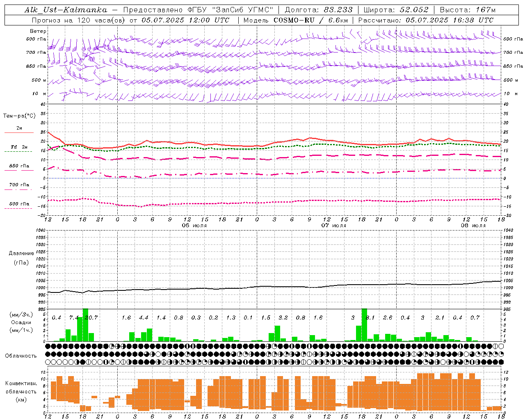
Task: Select the 3.2 precipitation value
Action: pyautogui.click(x=283, y=318)
